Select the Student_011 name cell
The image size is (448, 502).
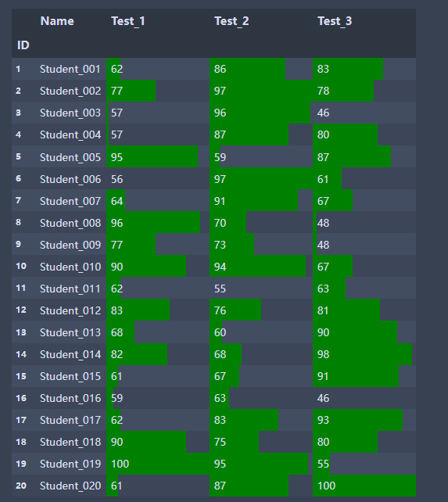pyautogui.click(x=70, y=289)
